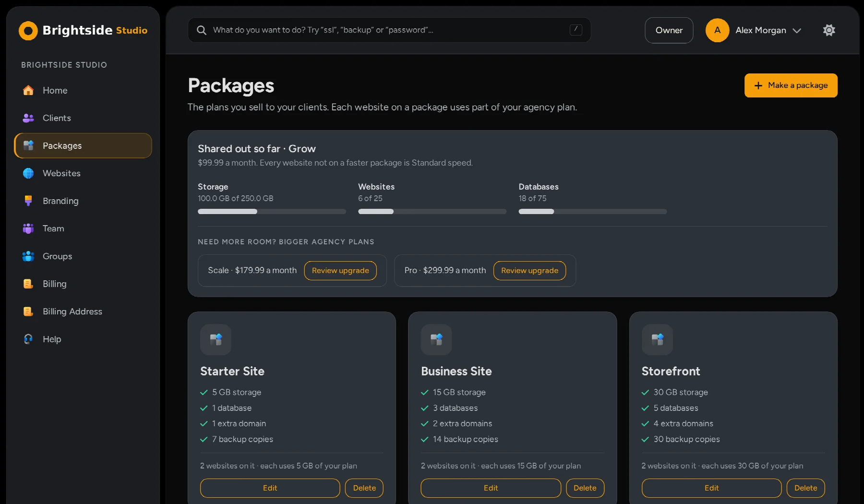Screen dimensions: 864x504
Task: Delete the Starter Site package
Action: [x=364, y=488]
